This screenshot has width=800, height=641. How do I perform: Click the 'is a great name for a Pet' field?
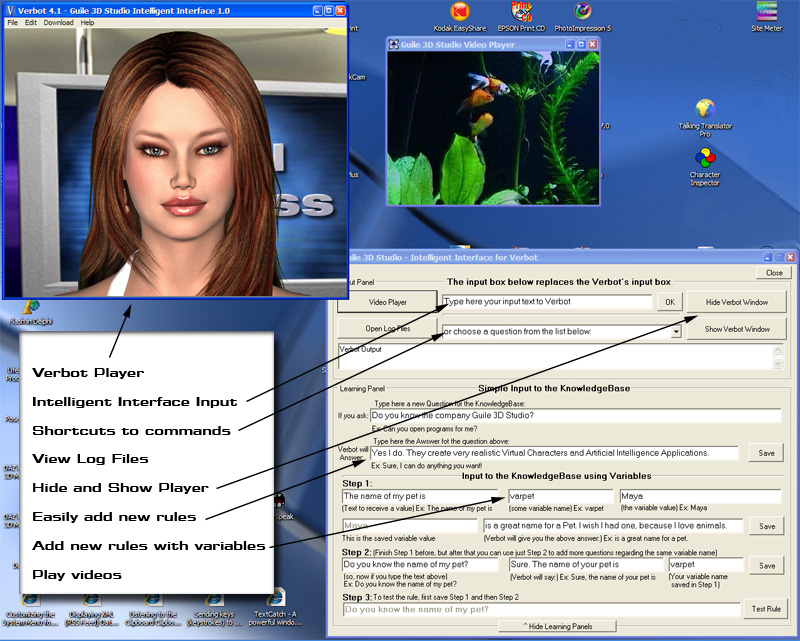point(613,526)
